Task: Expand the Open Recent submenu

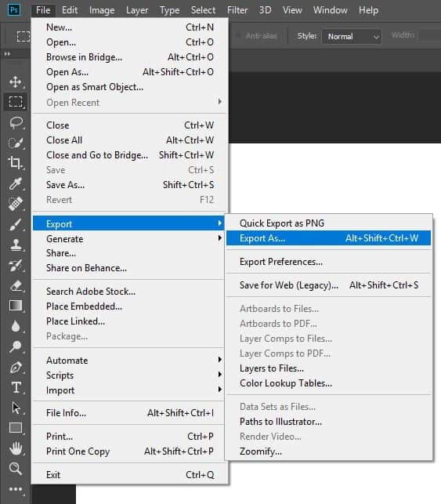Action: pos(130,102)
